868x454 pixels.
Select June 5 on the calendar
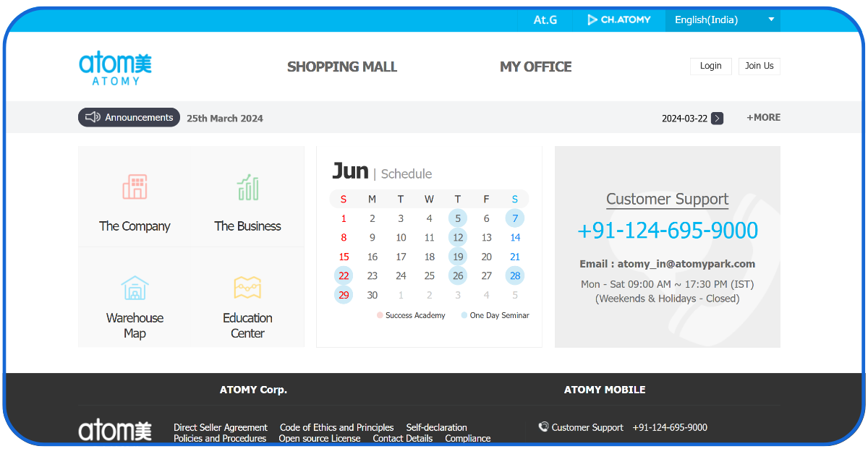point(458,218)
